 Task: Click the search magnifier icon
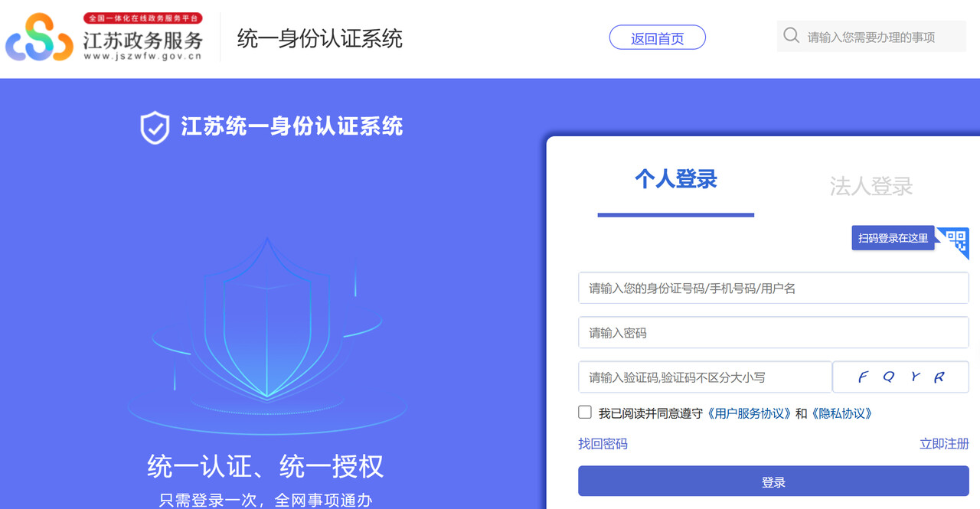pos(792,35)
